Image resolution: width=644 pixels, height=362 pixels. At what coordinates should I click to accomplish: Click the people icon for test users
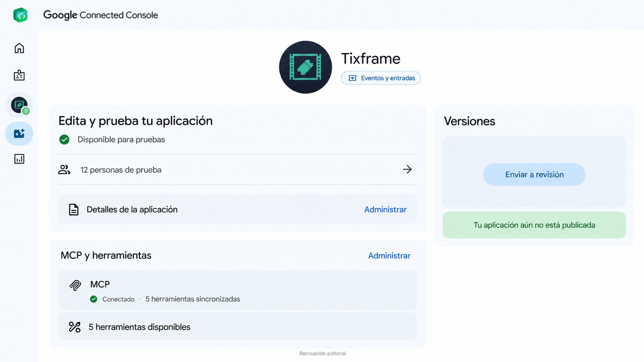[64, 169]
